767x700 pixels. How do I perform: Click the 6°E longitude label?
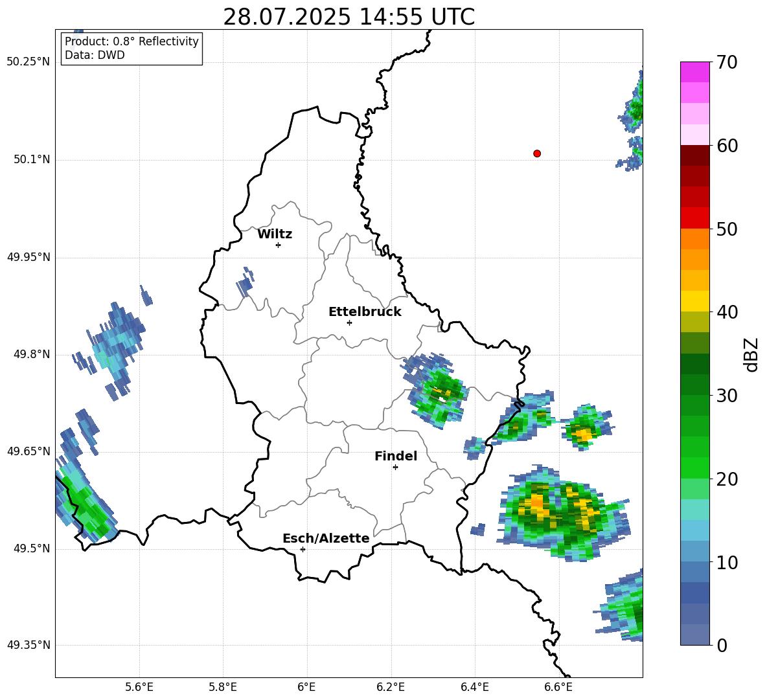[x=306, y=687]
